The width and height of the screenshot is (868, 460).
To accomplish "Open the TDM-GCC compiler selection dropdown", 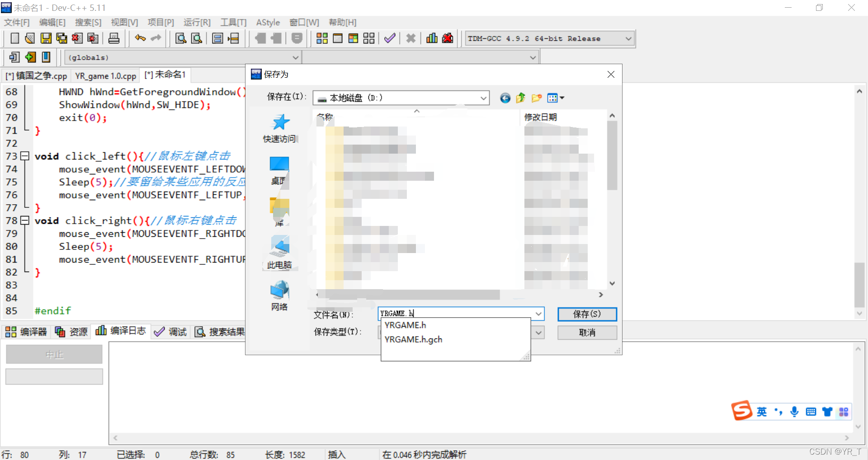I will (x=628, y=39).
